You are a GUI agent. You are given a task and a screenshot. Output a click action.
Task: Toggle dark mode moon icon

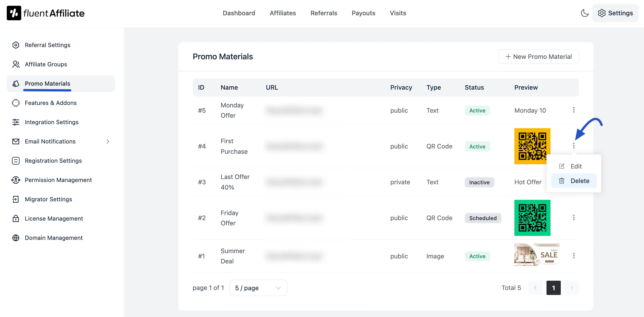click(x=585, y=13)
